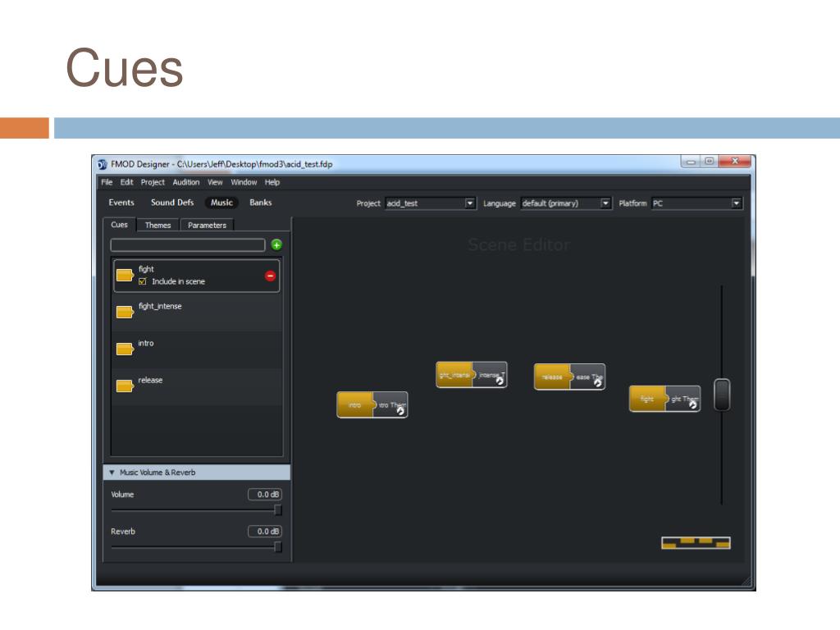This screenshot has width=840, height=630.
Task: Close the FMOD Designer window
Action: click(x=736, y=162)
